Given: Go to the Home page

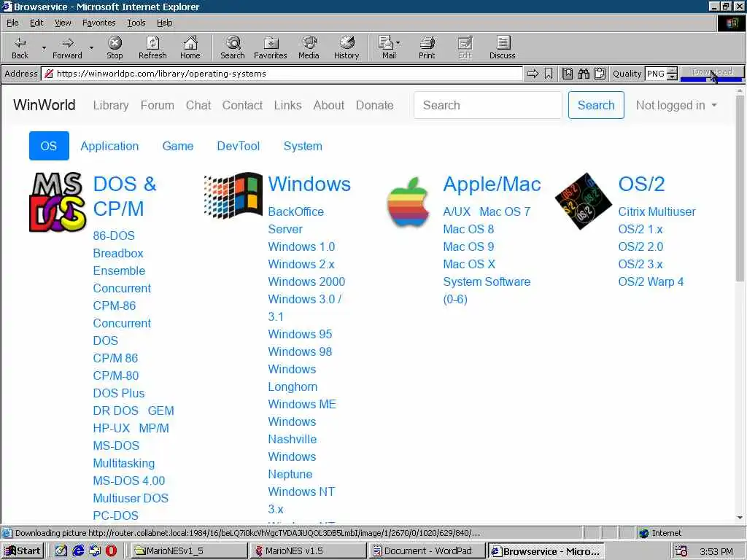Looking at the screenshot, I should coord(190,47).
